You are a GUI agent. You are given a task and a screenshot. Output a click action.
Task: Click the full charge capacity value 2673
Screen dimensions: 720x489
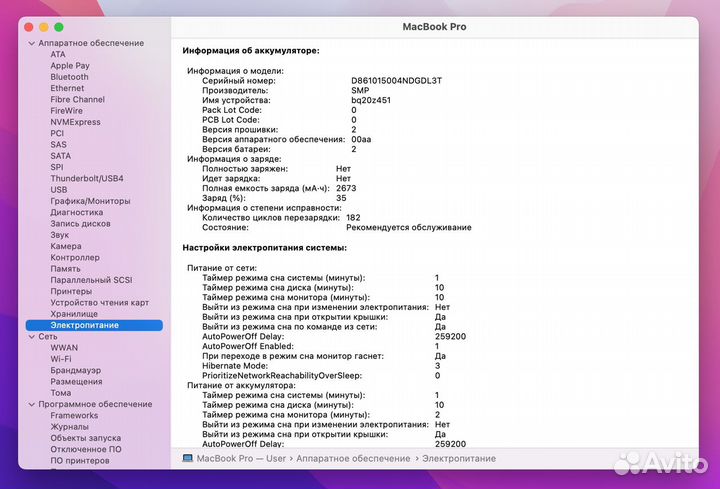pyautogui.click(x=346, y=188)
